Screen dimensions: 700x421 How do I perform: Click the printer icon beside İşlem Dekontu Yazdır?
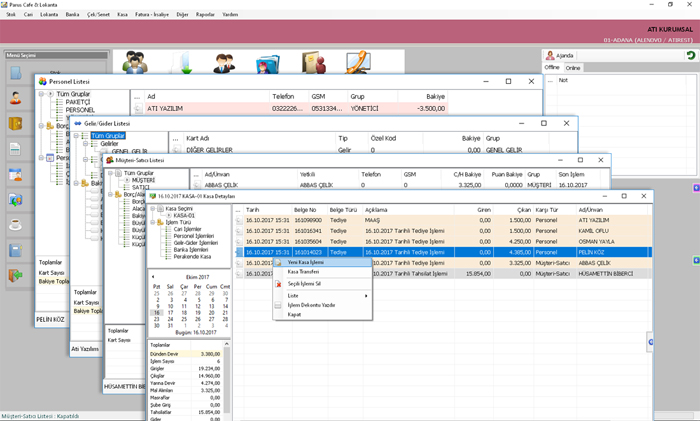pos(278,305)
